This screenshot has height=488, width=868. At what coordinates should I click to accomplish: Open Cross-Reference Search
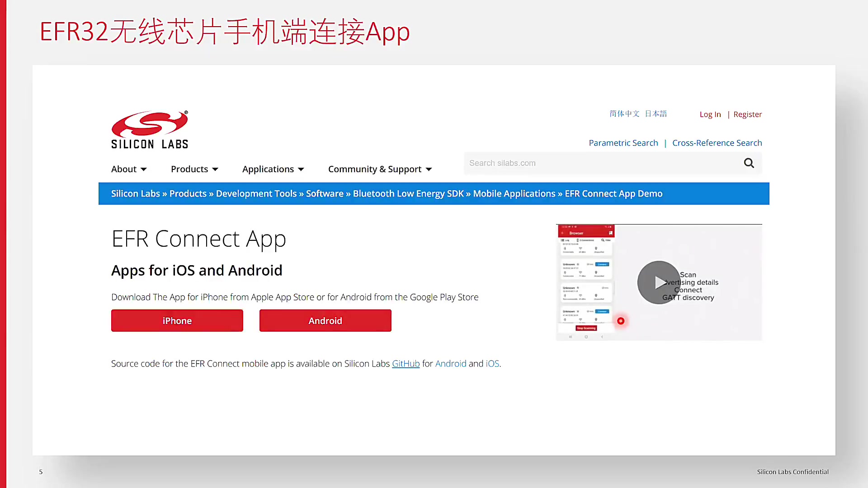[717, 143]
